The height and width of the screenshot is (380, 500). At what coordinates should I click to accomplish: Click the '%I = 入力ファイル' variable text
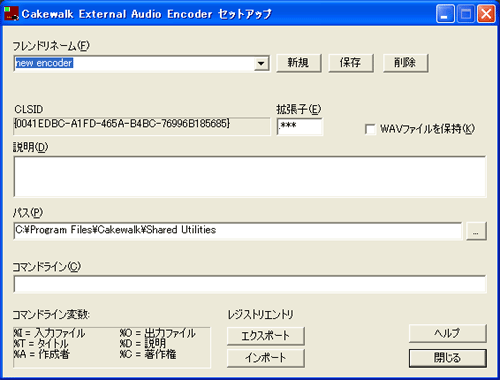click(x=49, y=333)
